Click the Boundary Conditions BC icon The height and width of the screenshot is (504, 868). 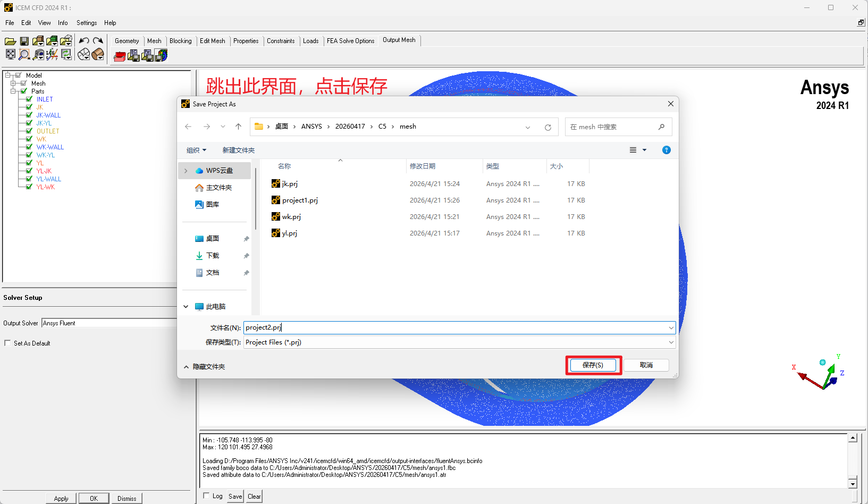(134, 56)
